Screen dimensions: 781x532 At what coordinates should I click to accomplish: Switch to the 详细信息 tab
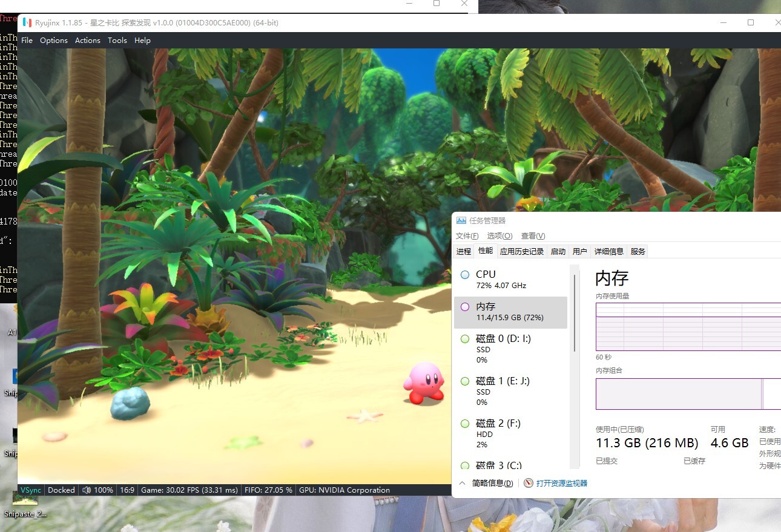point(608,252)
